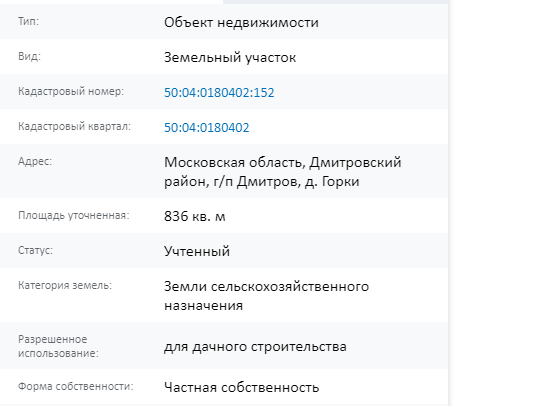Screen dimensions: 552x406
Task: Click the 'Площадь уточненная:' label
Action: coord(74,215)
